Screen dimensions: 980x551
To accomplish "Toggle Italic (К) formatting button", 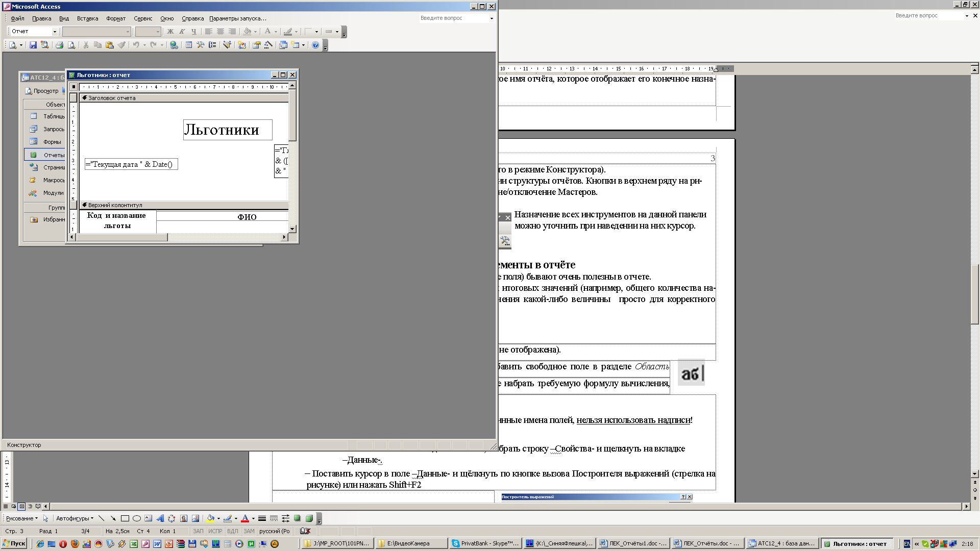I will pyautogui.click(x=182, y=32).
